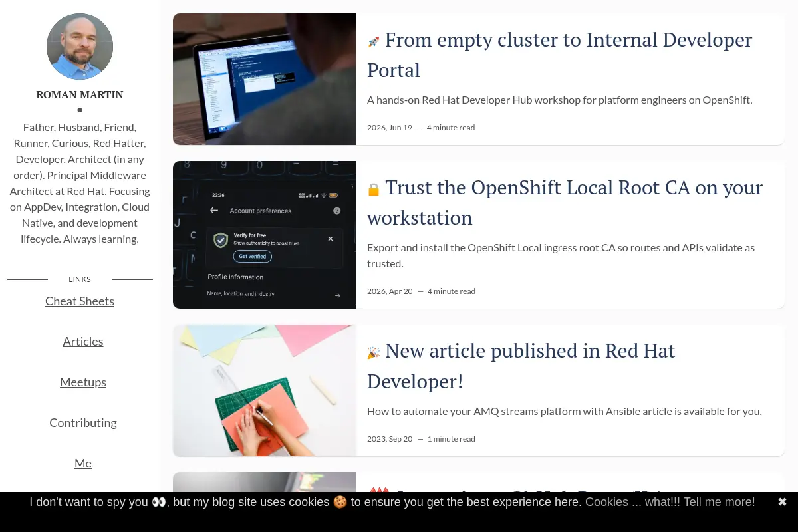The height and width of the screenshot is (532, 798).
Task: Click the lock emoji in OpenShift post title
Action: point(374,189)
